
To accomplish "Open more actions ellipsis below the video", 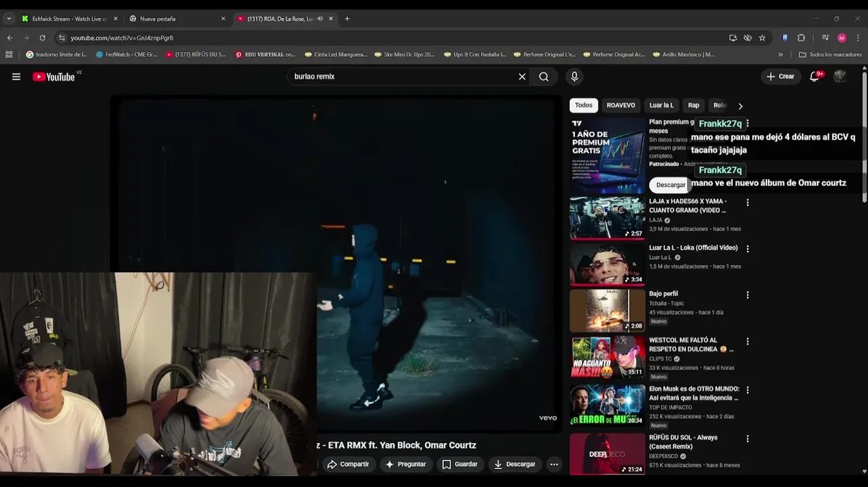I will coord(554,464).
